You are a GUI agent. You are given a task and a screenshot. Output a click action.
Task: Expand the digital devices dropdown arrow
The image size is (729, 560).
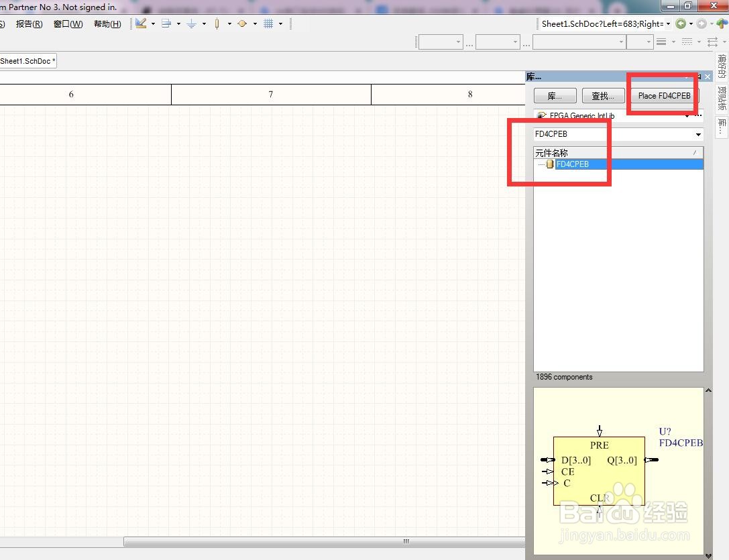[229, 23]
